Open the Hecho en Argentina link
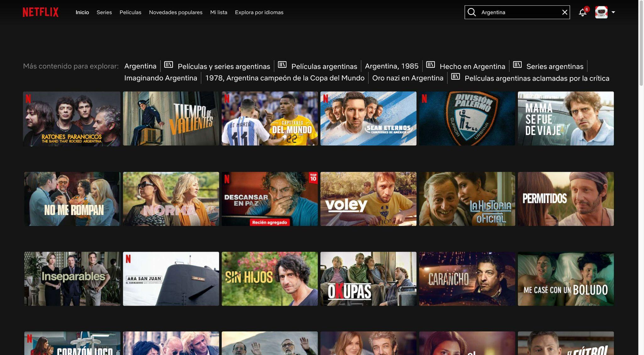 (472, 67)
